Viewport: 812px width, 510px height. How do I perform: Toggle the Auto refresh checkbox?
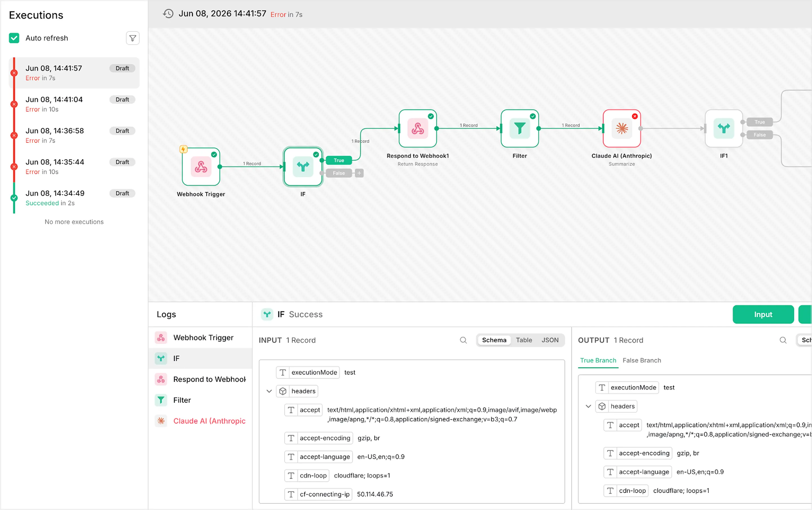tap(14, 38)
